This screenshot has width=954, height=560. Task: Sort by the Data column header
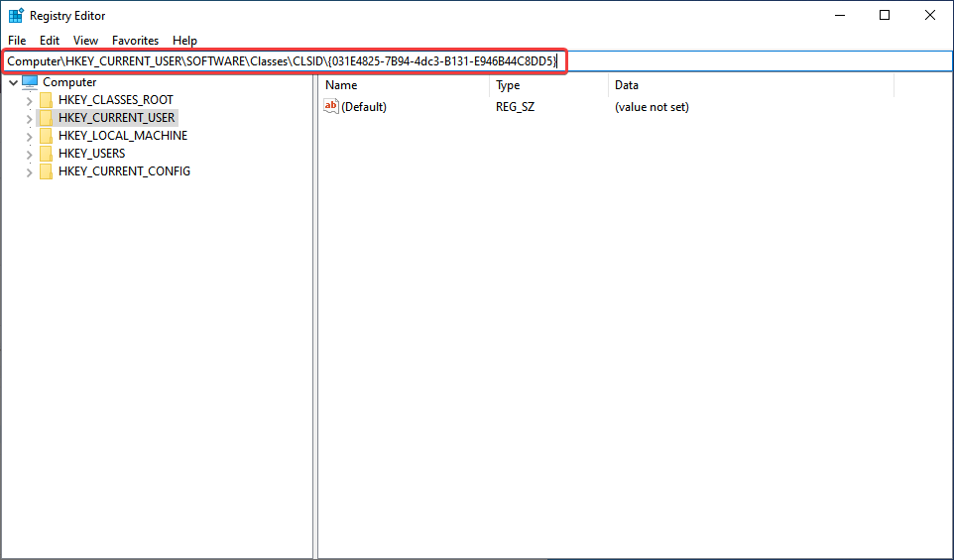coord(752,85)
